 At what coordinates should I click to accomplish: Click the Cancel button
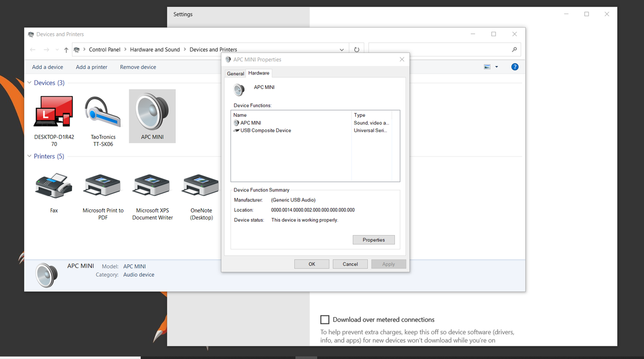(x=350, y=264)
